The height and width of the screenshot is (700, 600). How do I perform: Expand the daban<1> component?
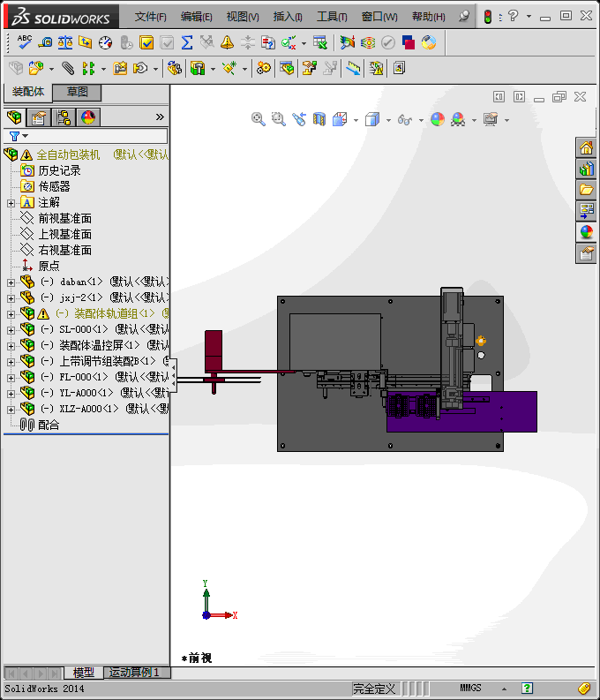pyautogui.click(x=11, y=282)
